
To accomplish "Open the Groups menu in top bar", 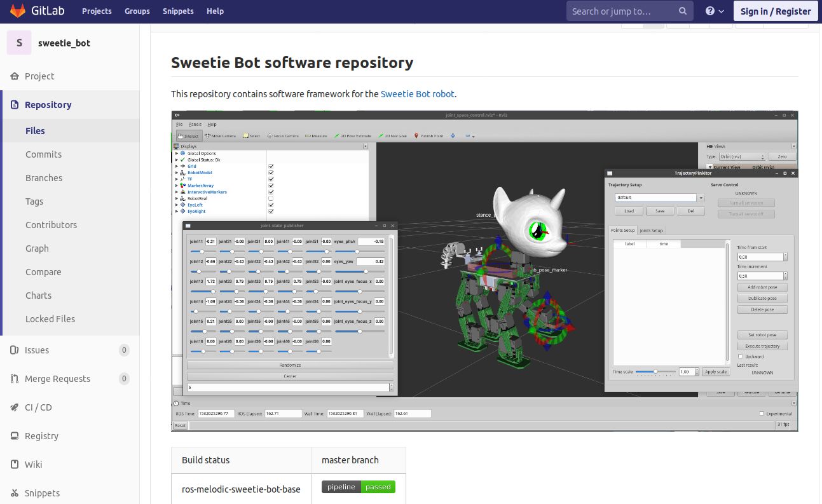I will [137, 11].
